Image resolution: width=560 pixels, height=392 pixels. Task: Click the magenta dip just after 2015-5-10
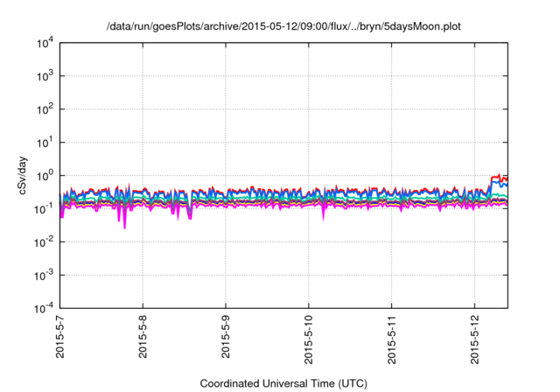324,219
